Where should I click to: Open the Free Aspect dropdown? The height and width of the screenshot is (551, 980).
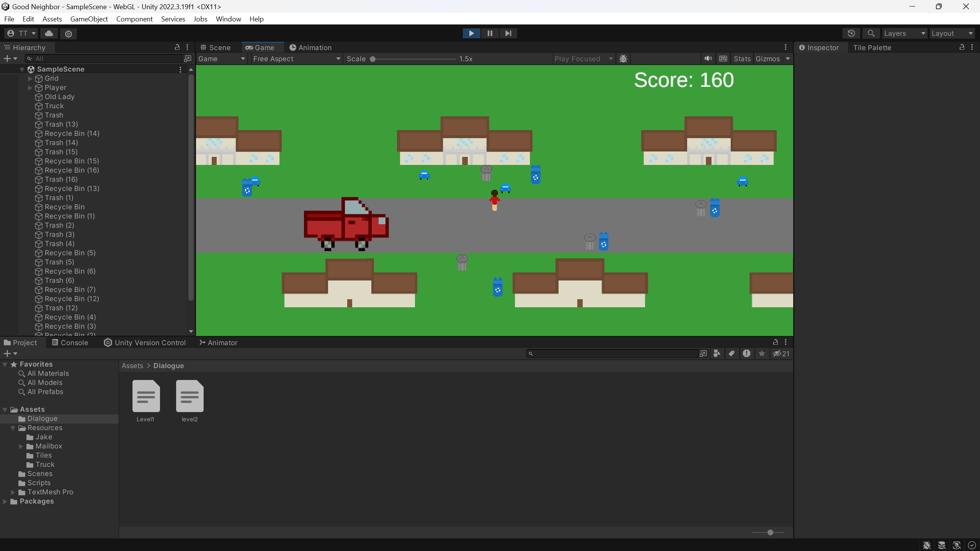296,59
